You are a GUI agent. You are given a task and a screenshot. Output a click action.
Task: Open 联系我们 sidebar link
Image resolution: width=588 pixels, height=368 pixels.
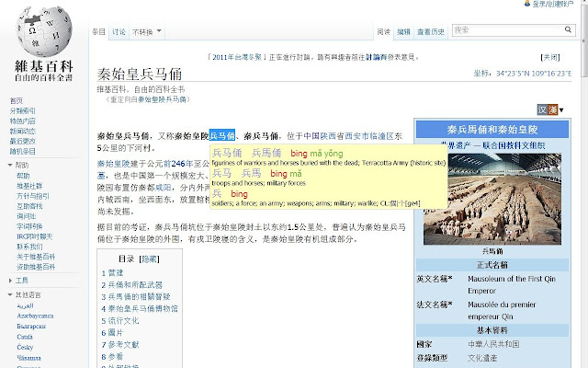point(29,247)
